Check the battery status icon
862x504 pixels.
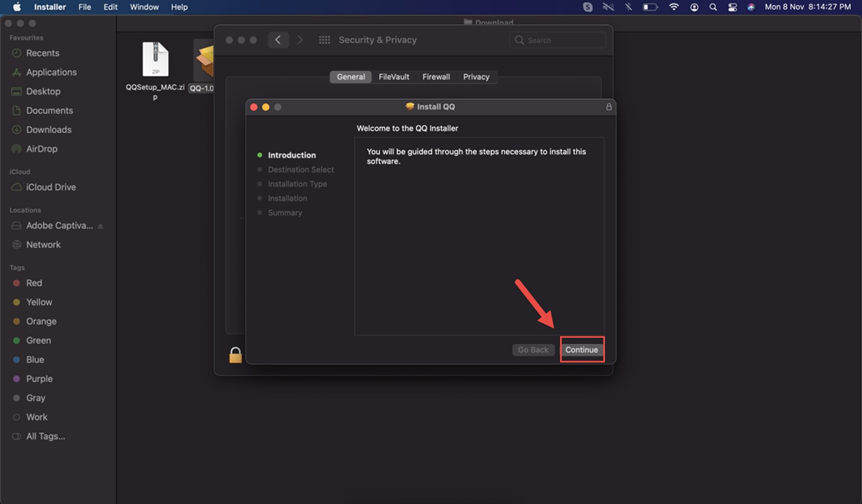point(650,7)
